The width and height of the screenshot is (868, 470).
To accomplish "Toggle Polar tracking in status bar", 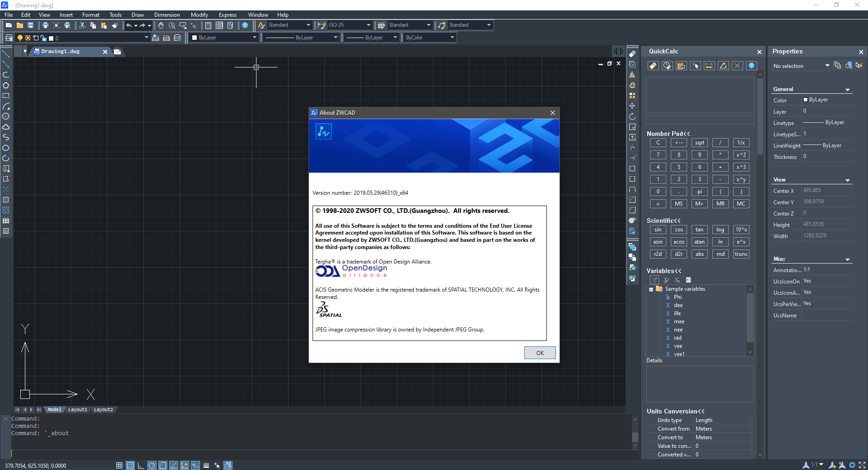I will [152, 465].
